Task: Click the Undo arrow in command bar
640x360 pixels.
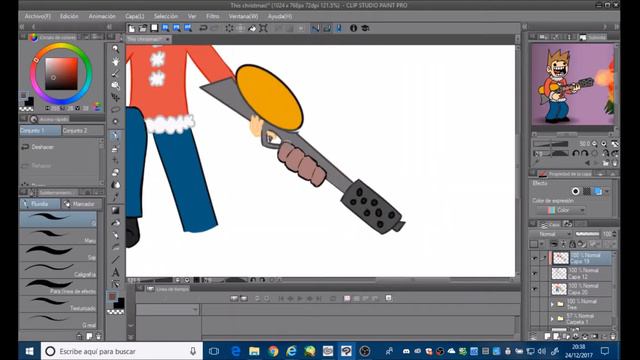Action: tap(203, 28)
